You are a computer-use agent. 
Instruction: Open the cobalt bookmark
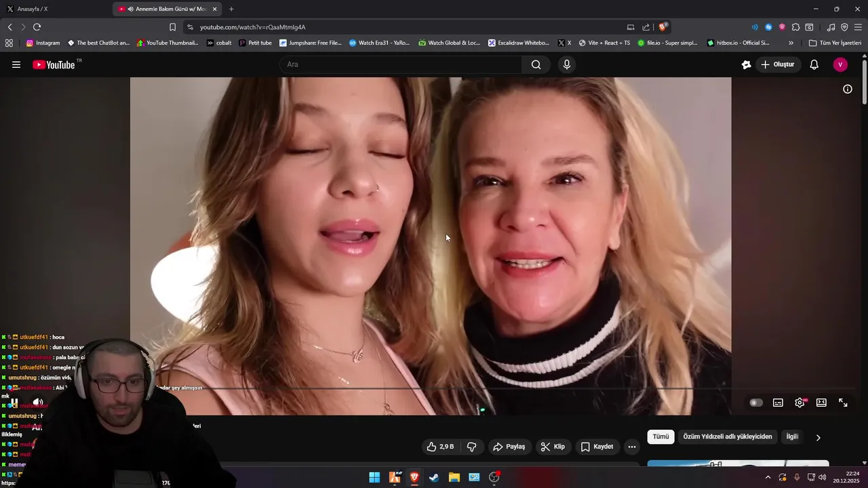point(219,43)
